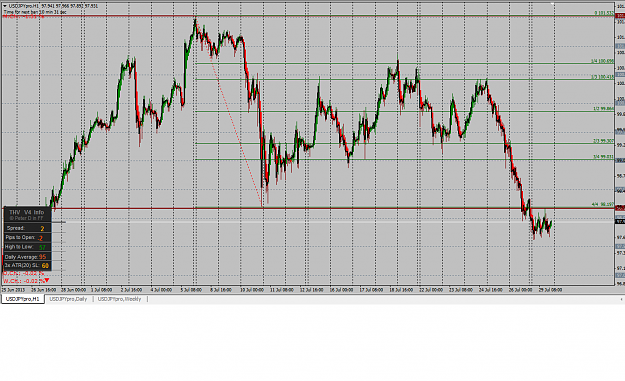Click the USDJPYpro,H1 price header text
The height and width of the screenshot is (381, 625).
click(53, 6)
